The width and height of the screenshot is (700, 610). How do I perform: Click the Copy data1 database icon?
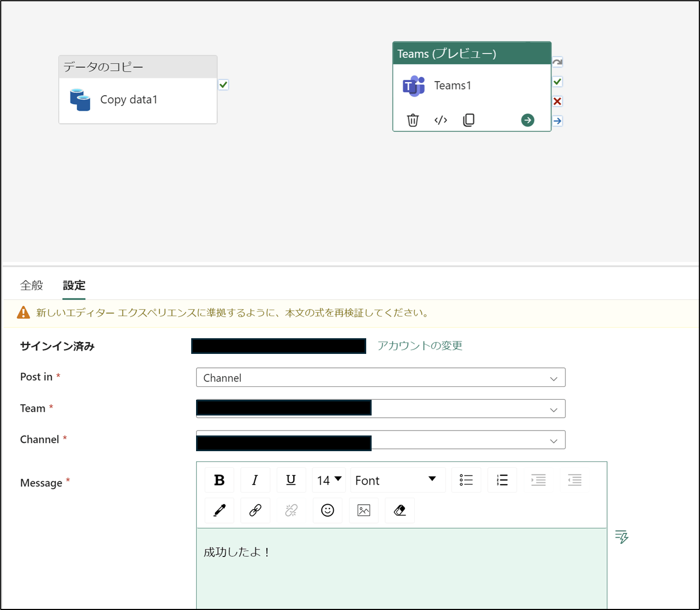[x=80, y=100]
